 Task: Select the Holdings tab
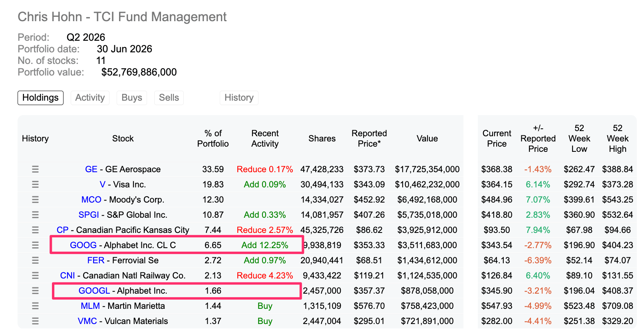[x=40, y=98]
